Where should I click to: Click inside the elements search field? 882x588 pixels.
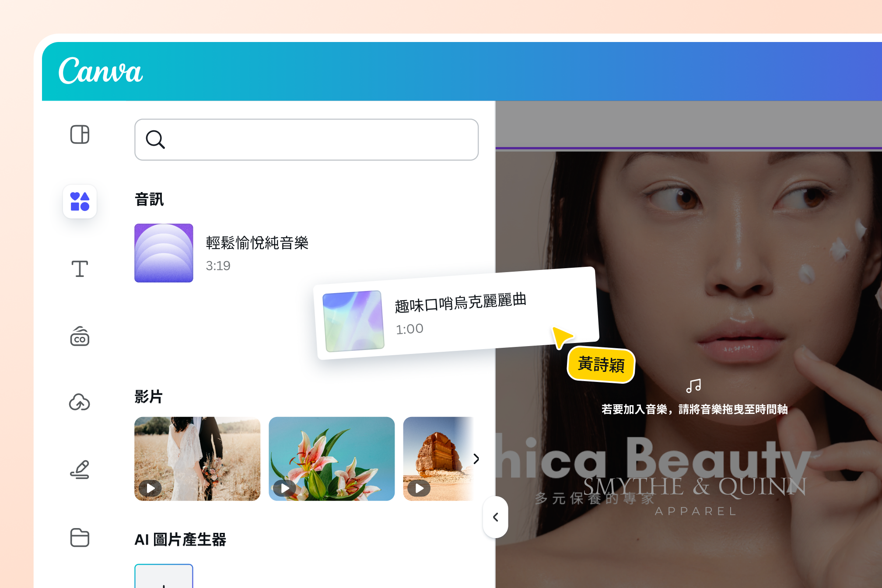click(306, 140)
